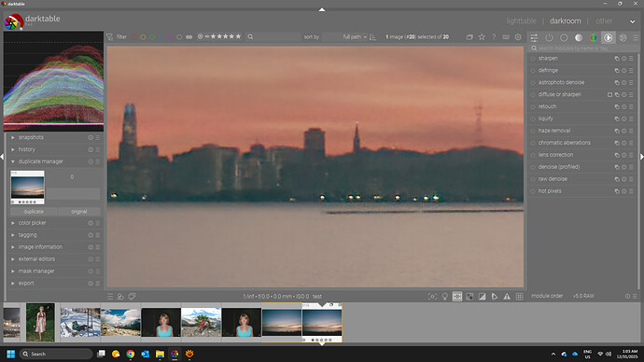Open global preferences gear
Image resolution: width=644 pixels, height=362 pixels.
518,37
